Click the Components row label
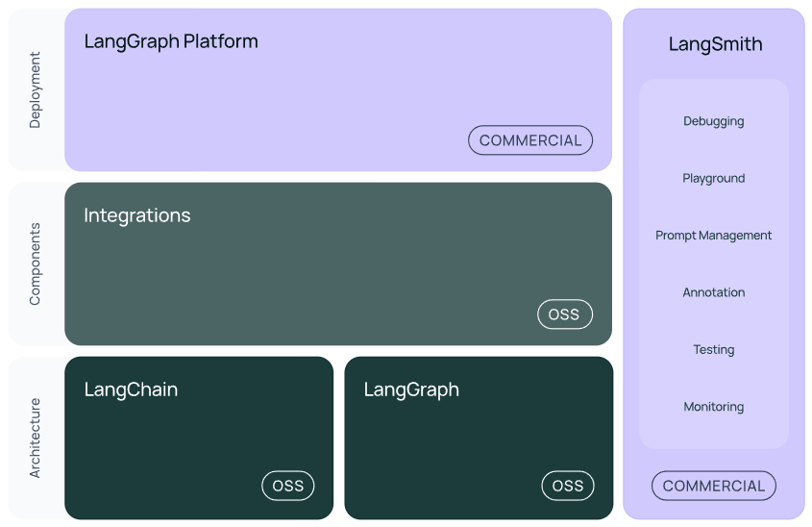Image resolution: width=812 pixels, height=527 pixels. (x=35, y=264)
